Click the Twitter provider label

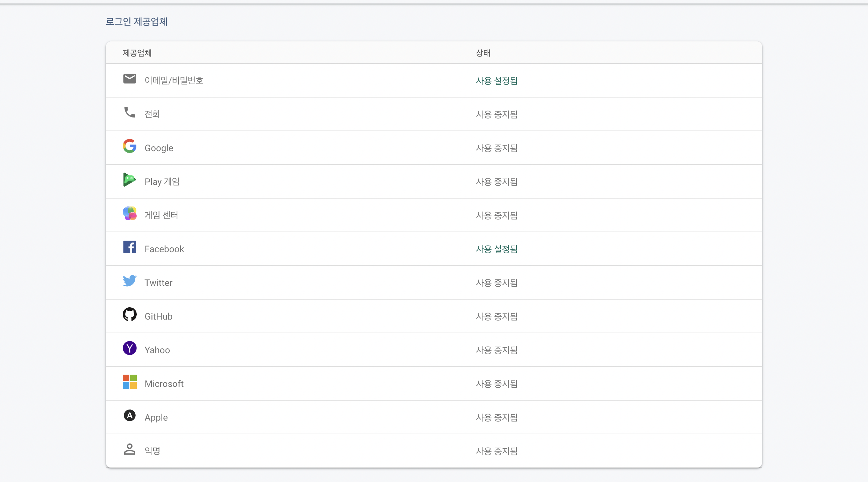coord(158,283)
